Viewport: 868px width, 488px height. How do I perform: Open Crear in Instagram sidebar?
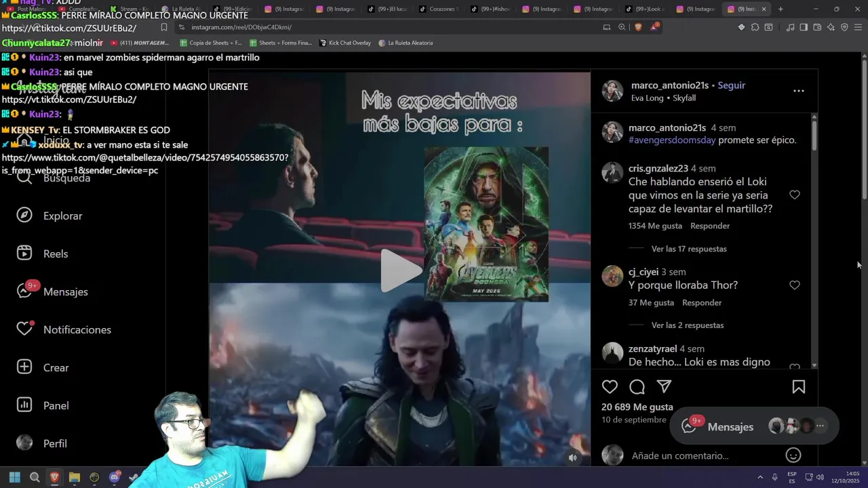point(42,367)
